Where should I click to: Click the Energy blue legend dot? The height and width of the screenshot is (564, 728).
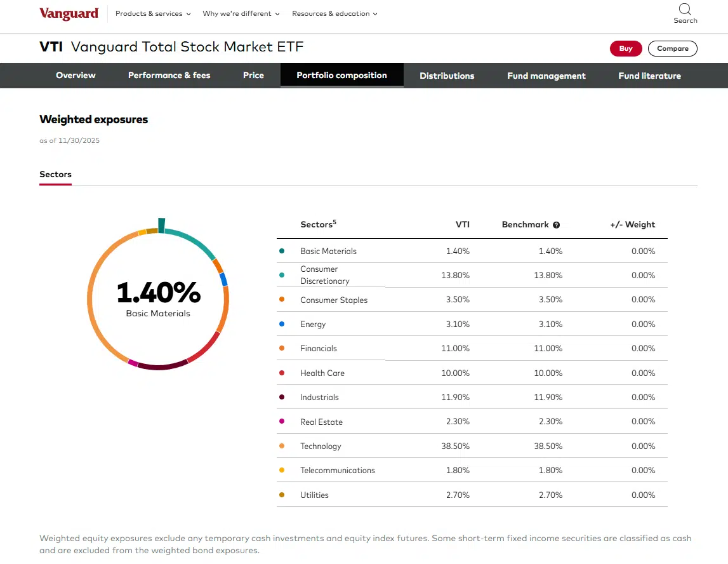tap(282, 324)
